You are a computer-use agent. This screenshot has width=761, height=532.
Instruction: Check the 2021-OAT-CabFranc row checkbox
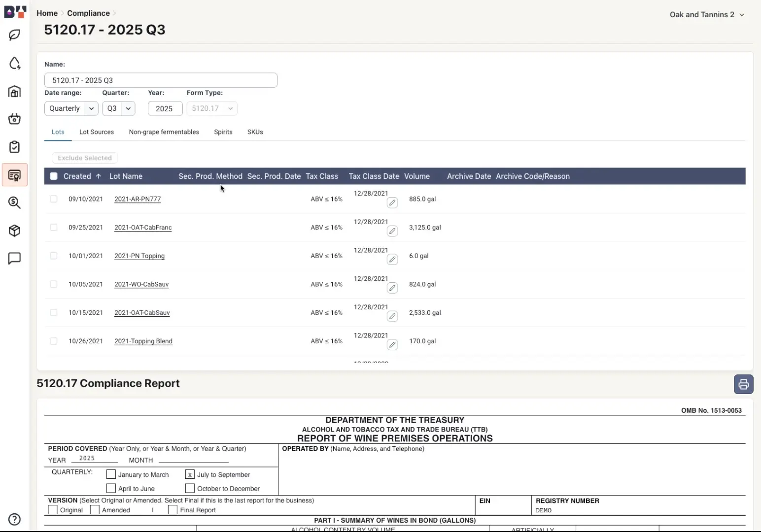[54, 227]
